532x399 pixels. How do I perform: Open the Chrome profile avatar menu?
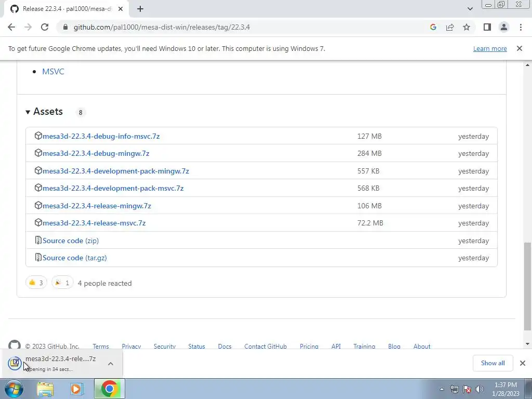504,27
